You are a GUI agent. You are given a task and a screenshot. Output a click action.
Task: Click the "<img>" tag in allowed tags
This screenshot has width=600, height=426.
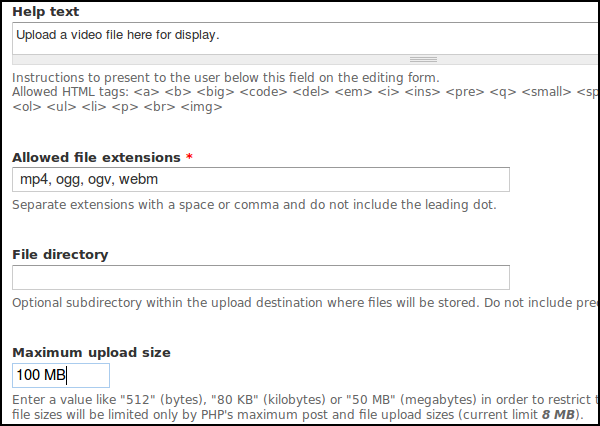(203, 106)
